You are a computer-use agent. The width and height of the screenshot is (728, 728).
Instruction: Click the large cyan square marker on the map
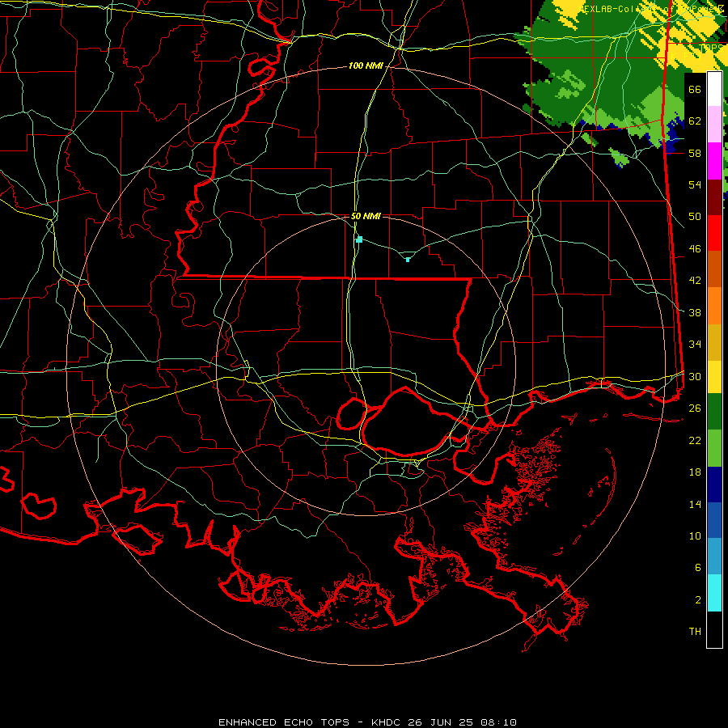(x=359, y=239)
